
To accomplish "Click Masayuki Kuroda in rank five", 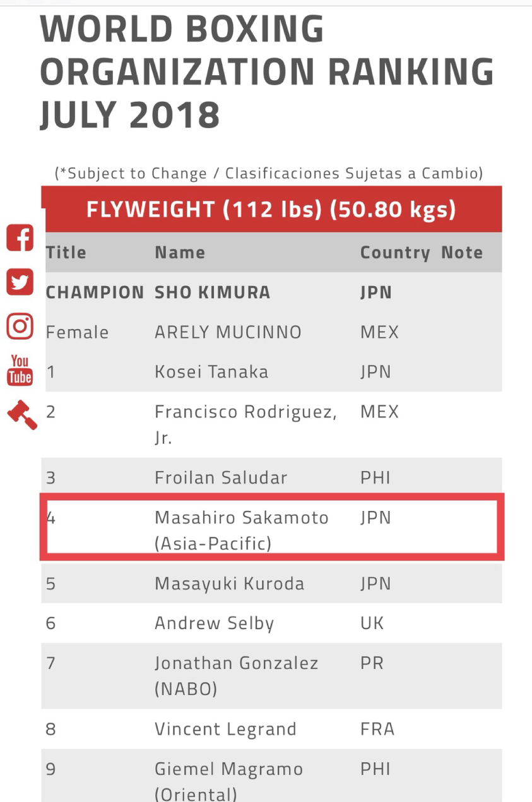I will tap(229, 584).
